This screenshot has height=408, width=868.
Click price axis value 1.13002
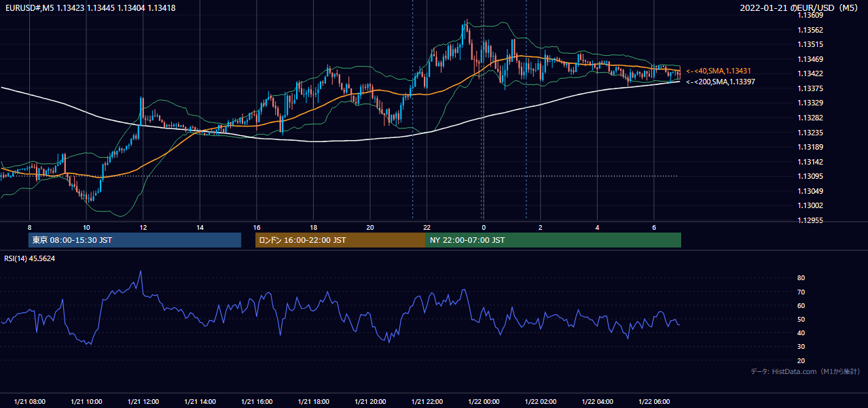810,205
